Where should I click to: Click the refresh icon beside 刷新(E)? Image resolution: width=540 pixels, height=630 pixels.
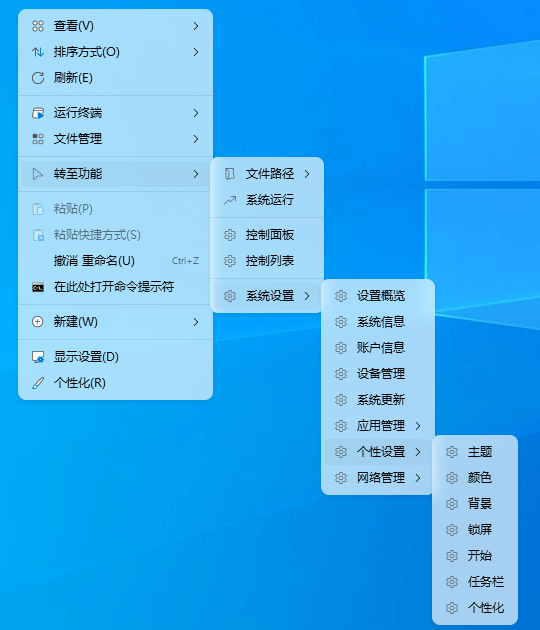pyautogui.click(x=38, y=78)
